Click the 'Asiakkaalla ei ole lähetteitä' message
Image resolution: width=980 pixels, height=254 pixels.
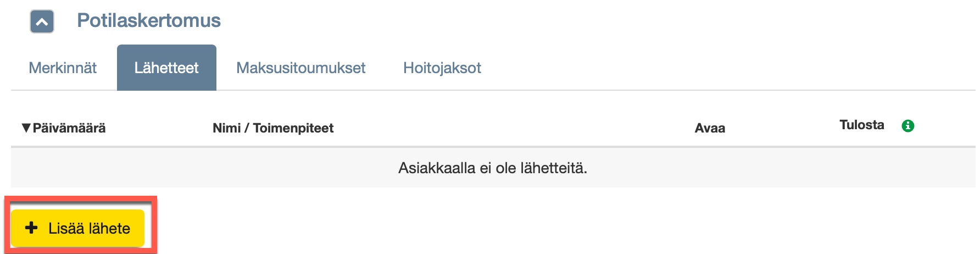tap(493, 168)
